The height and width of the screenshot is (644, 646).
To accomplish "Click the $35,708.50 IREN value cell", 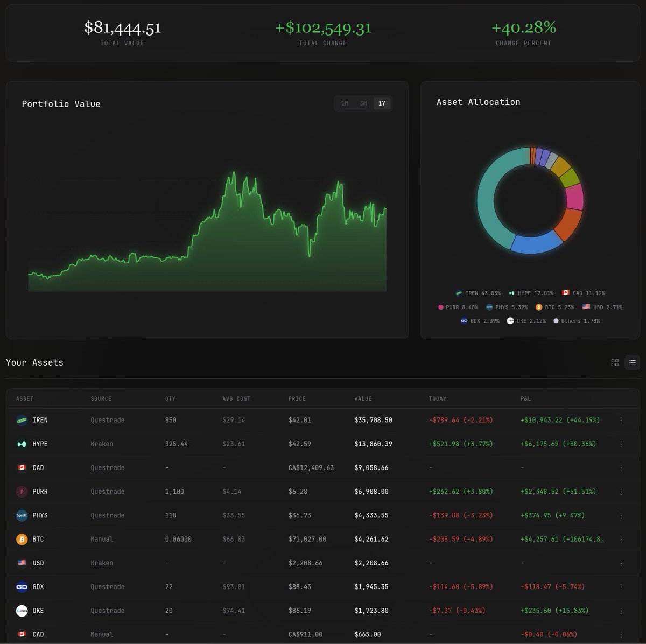I will (373, 421).
